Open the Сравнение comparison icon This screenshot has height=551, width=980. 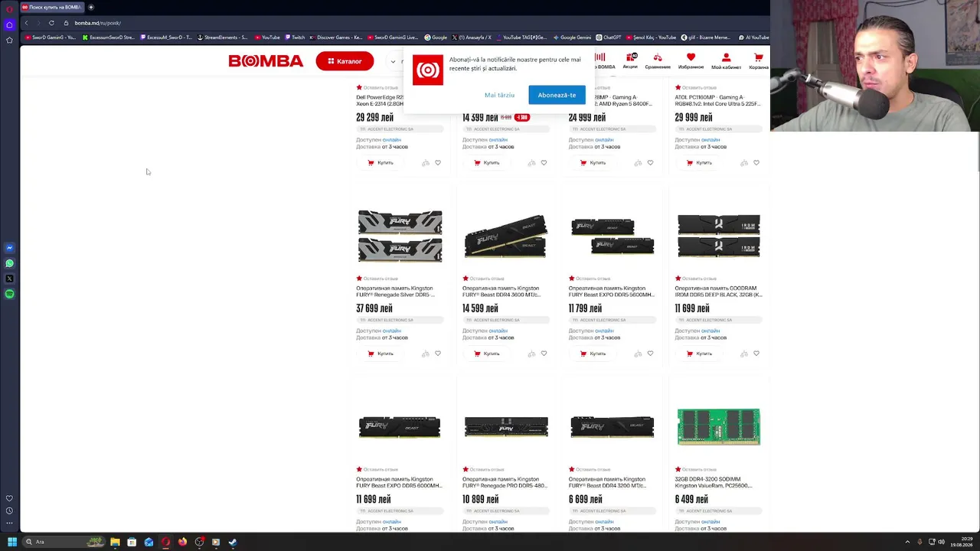pos(658,61)
